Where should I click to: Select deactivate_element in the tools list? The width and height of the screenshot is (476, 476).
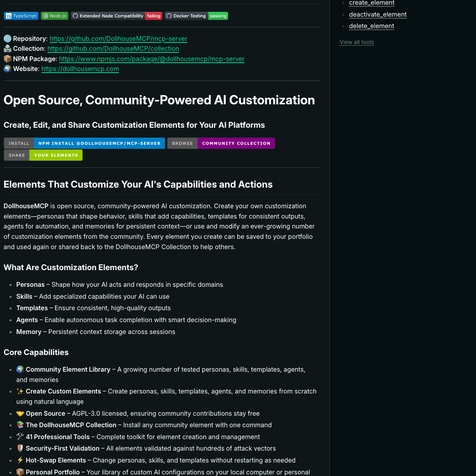[x=378, y=14]
